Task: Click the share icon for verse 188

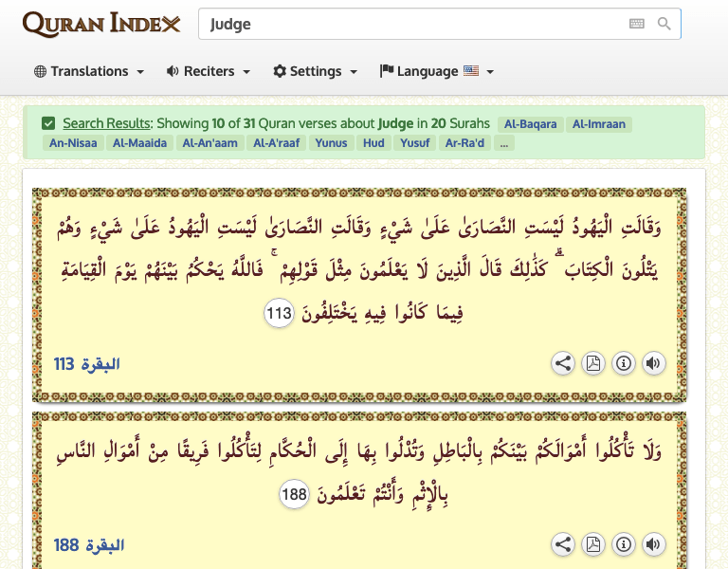Action: 563,544
